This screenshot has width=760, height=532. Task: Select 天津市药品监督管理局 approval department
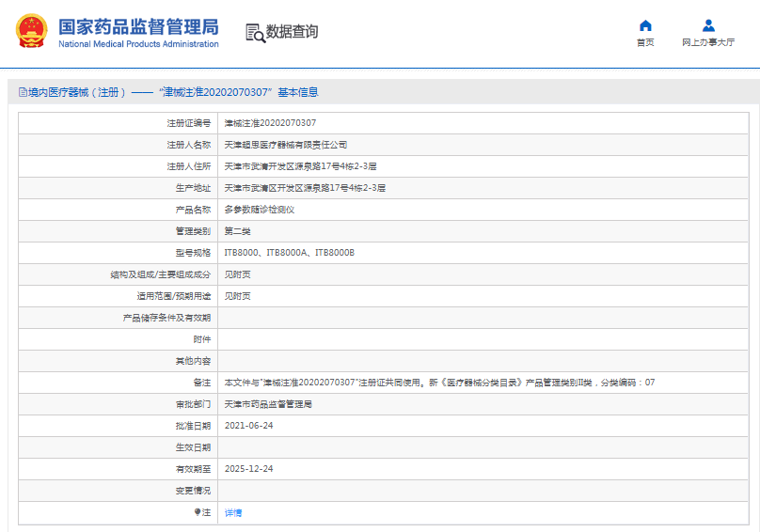[268, 404]
